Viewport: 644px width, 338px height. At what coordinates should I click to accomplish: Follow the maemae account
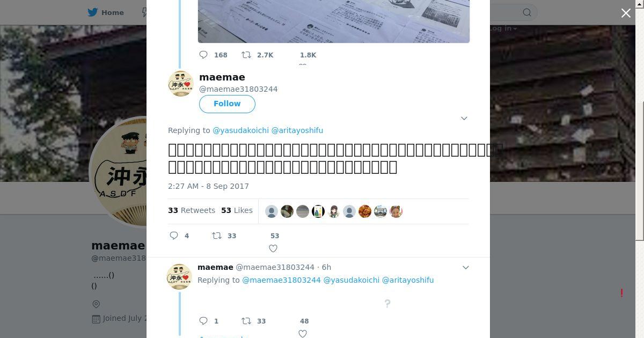pyautogui.click(x=227, y=104)
